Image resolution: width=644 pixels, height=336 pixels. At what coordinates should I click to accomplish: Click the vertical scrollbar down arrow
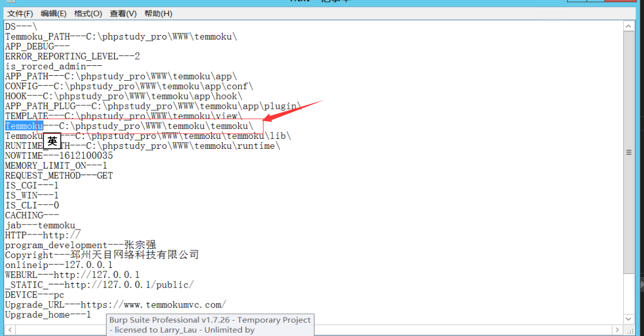point(629,319)
